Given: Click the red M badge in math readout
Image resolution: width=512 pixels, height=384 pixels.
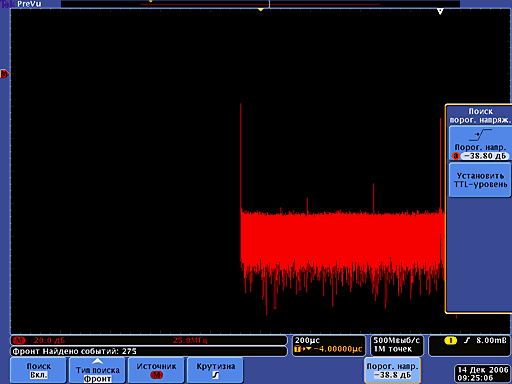Looking at the screenshot, I should pyautogui.click(x=19, y=340).
